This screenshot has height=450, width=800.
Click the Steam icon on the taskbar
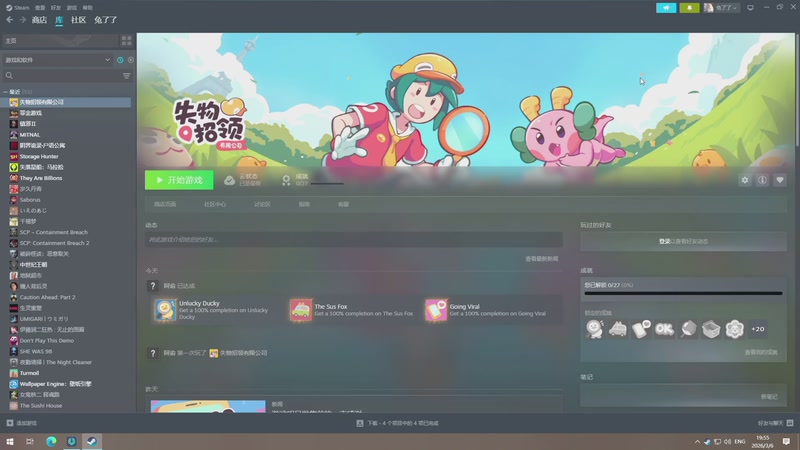click(x=92, y=441)
